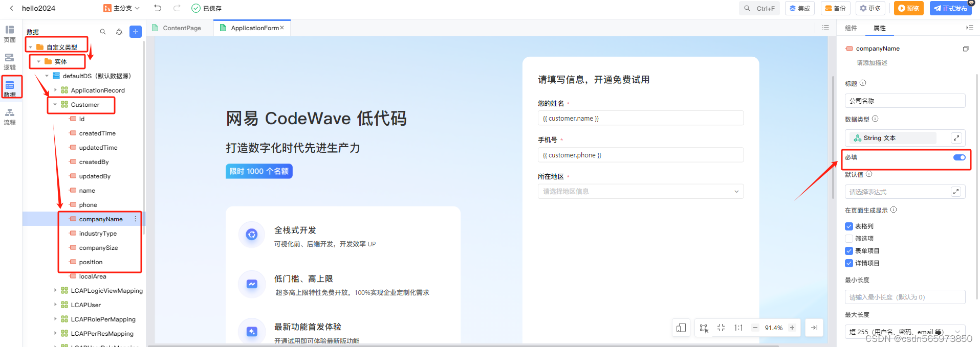Image resolution: width=980 pixels, height=347 pixels.
Task: Click the fit-to-screen shrink icon
Action: click(721, 328)
